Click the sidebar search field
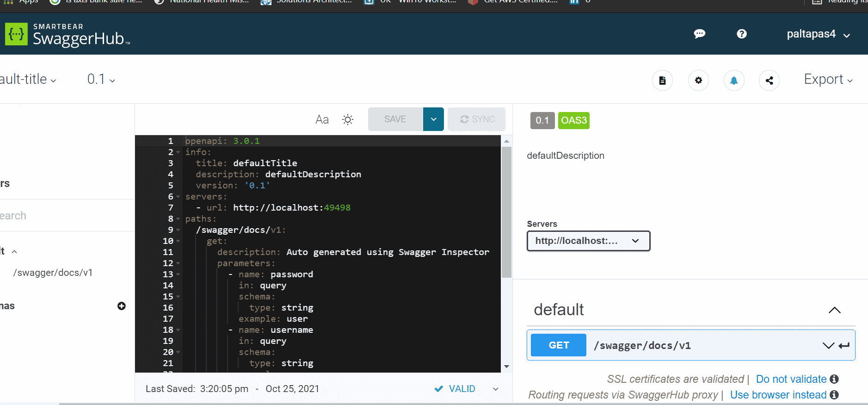Screen dimensions: 868x405 point(67,216)
